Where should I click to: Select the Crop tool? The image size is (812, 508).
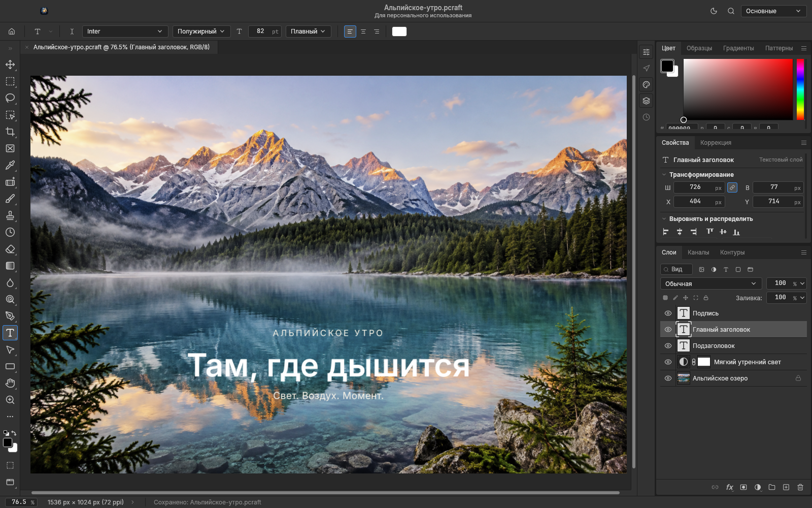click(x=10, y=132)
